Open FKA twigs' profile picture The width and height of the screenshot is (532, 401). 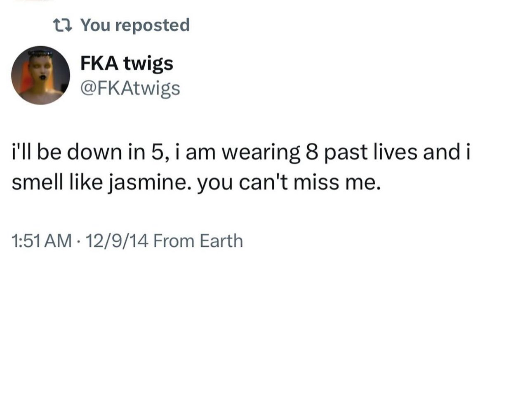click(40, 75)
